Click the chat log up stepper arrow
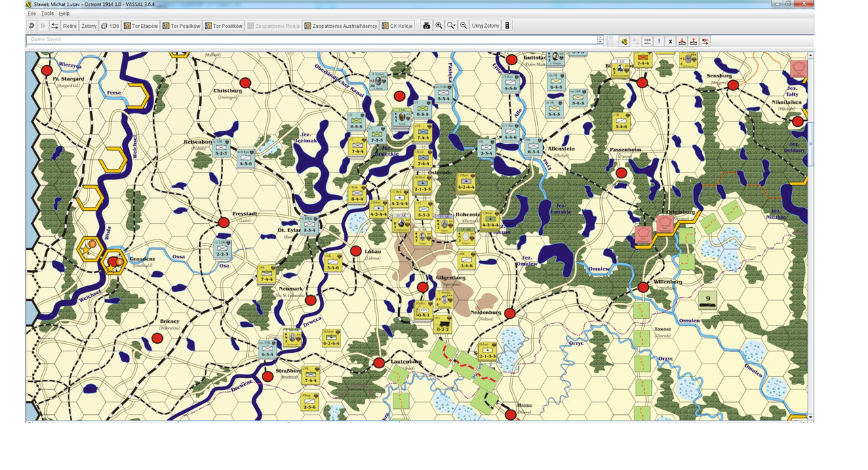This screenshot has width=868, height=470. click(600, 38)
